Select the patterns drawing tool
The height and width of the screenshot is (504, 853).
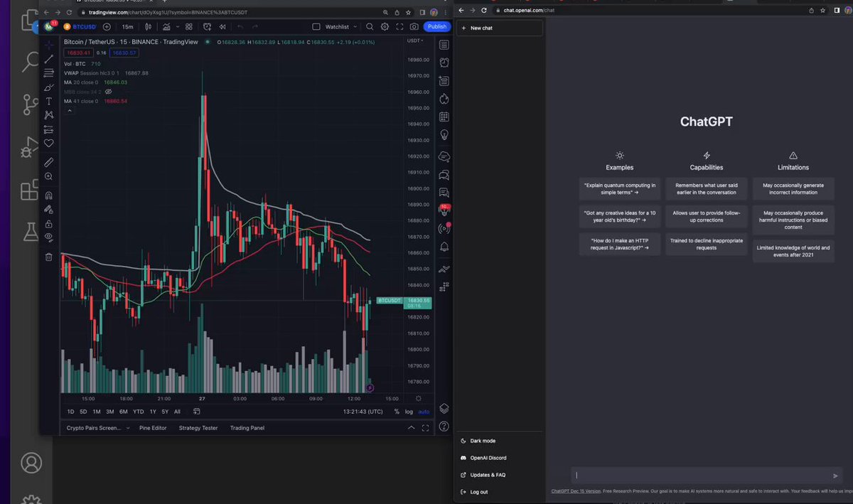pyautogui.click(x=49, y=115)
